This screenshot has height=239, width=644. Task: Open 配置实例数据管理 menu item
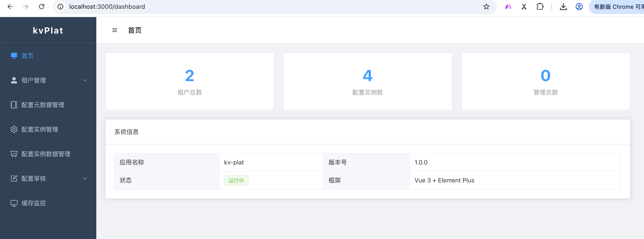point(48,154)
